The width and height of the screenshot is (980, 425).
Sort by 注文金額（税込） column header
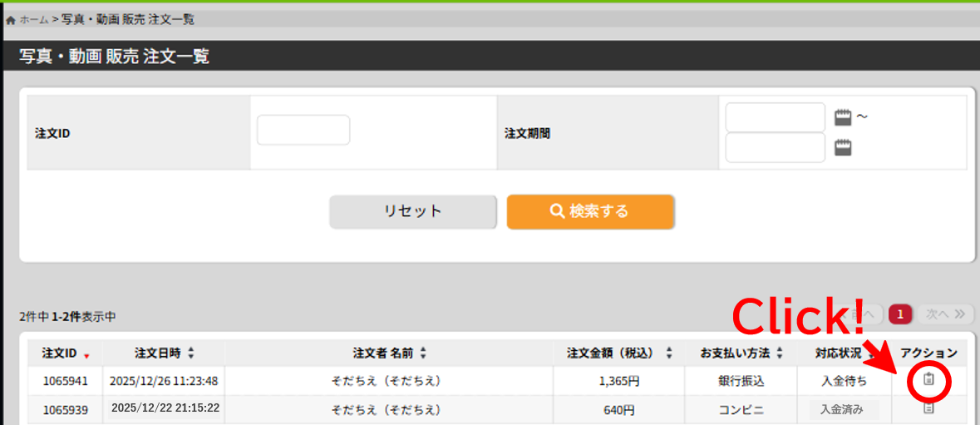[x=618, y=353]
